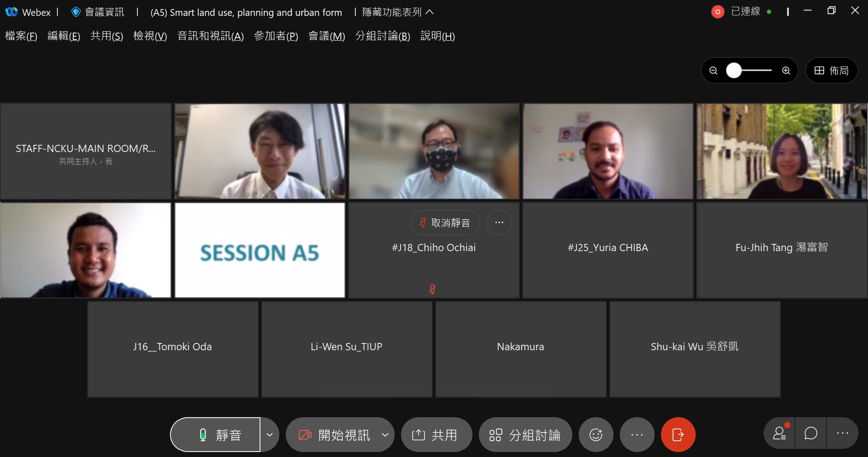Toggle 開始視訊 start video button
868x457 pixels.
click(334, 435)
